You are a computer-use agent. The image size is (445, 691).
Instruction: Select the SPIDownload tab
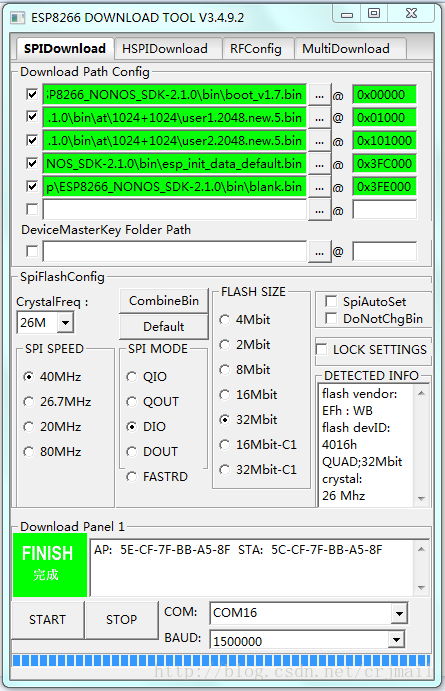pos(65,48)
